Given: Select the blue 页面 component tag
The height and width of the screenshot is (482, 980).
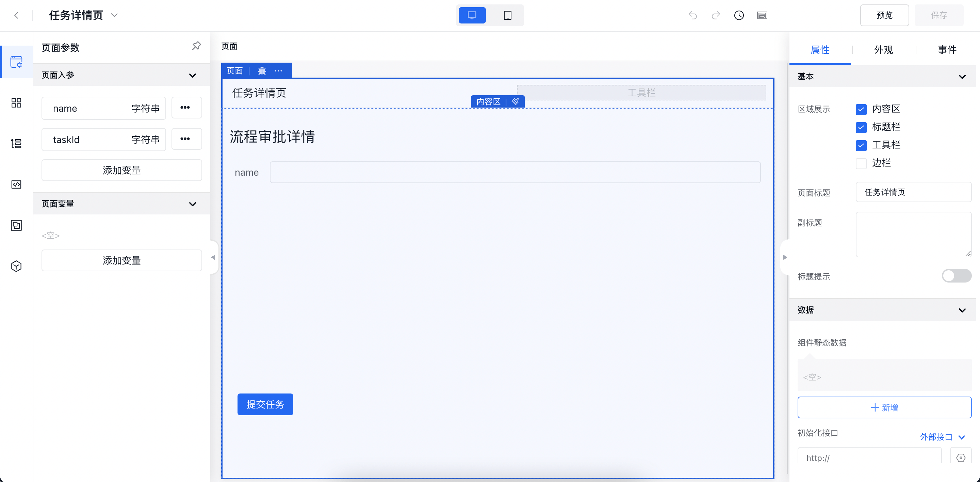Looking at the screenshot, I should [235, 71].
